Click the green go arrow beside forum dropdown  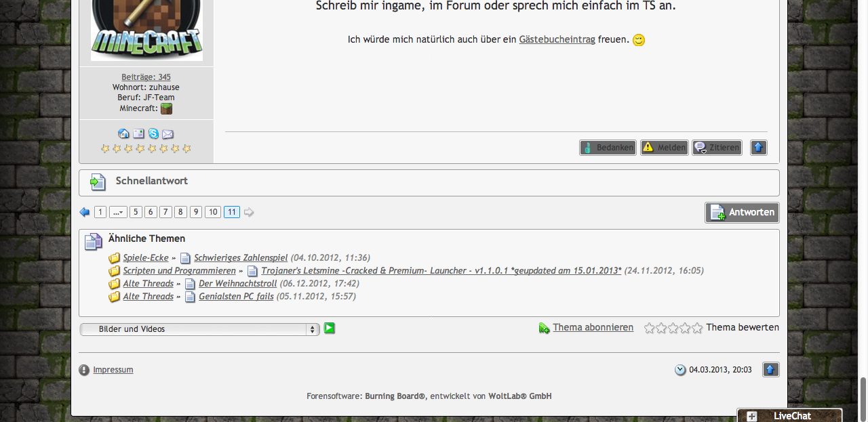(x=330, y=329)
